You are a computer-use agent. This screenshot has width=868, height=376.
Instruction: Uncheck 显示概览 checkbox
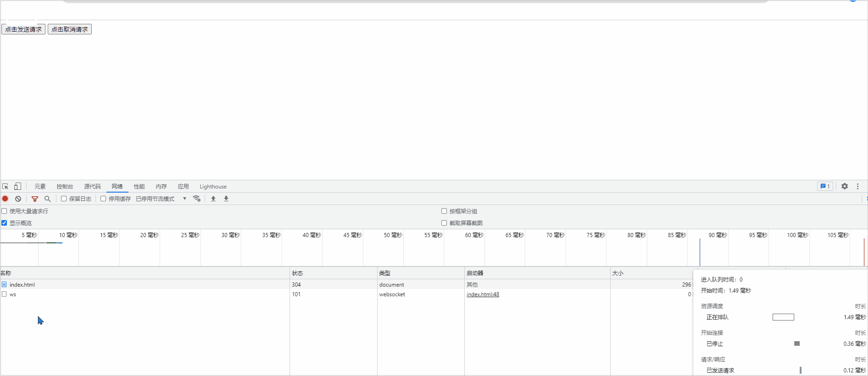[x=4, y=223]
